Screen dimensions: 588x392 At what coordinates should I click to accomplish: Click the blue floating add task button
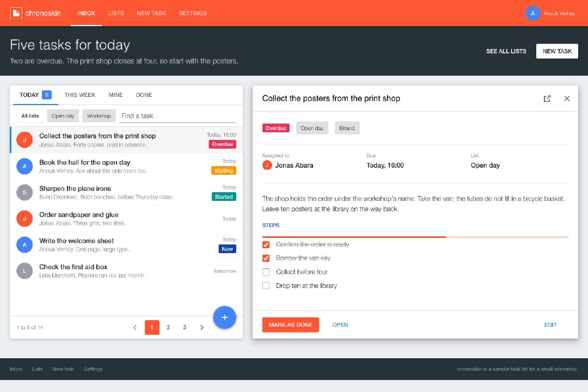point(225,317)
